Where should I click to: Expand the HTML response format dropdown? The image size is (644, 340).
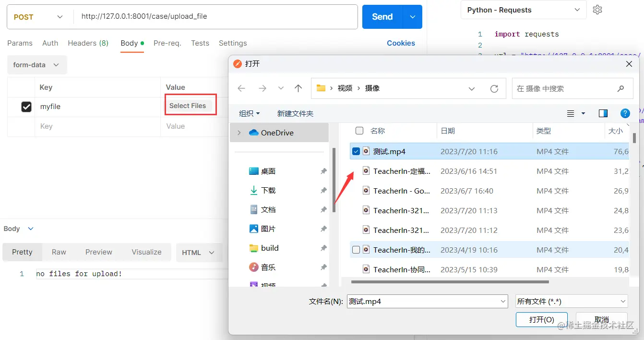tap(199, 252)
